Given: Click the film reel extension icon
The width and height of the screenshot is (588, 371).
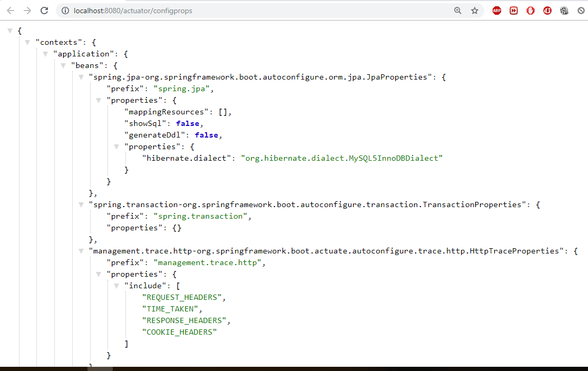Looking at the screenshot, I should [x=564, y=11].
